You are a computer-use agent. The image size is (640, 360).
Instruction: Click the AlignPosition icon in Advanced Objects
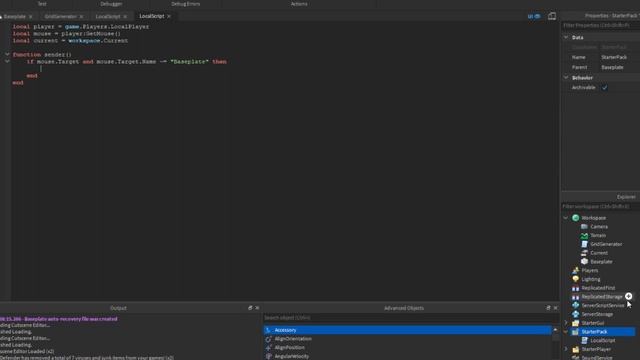pos(268,348)
